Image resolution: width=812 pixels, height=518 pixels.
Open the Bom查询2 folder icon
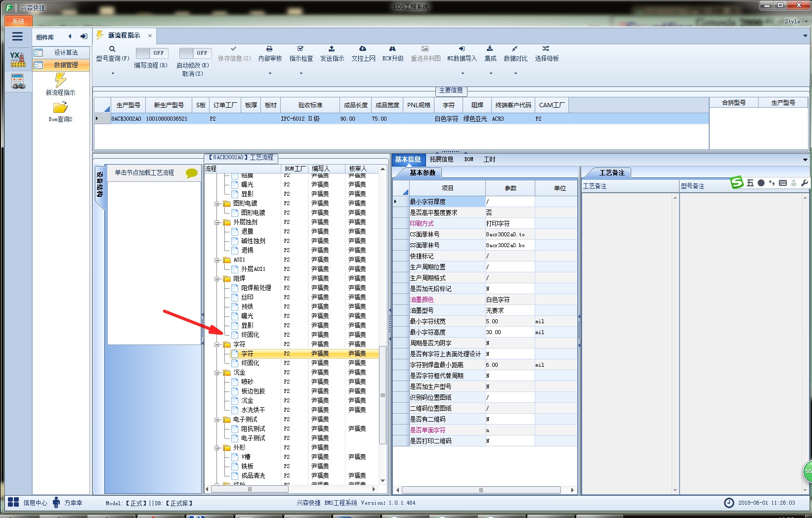(60, 107)
